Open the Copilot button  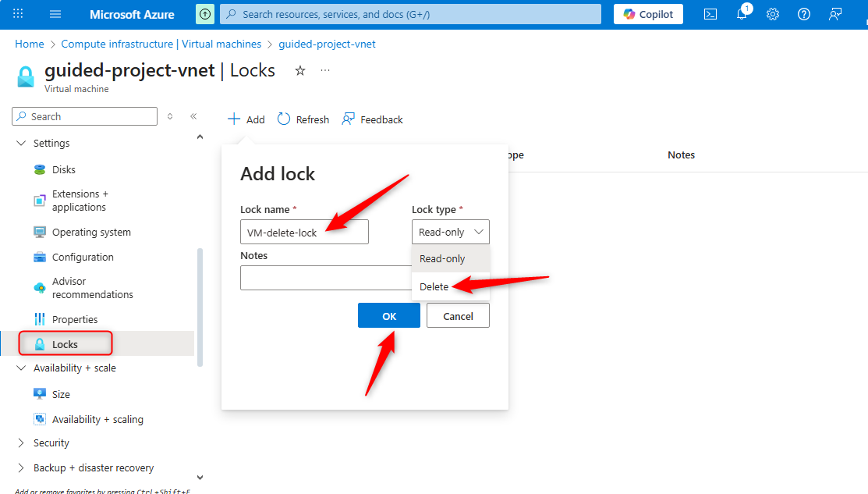pos(648,14)
